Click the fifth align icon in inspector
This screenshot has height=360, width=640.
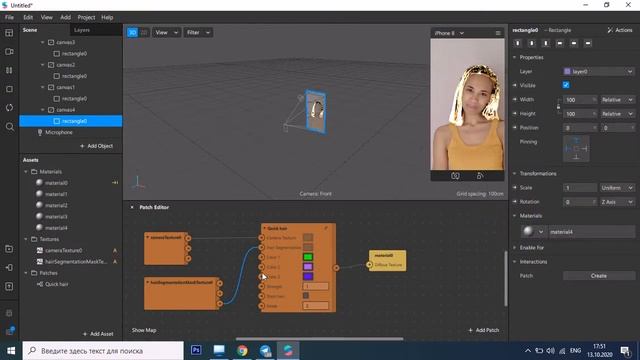[574, 43]
